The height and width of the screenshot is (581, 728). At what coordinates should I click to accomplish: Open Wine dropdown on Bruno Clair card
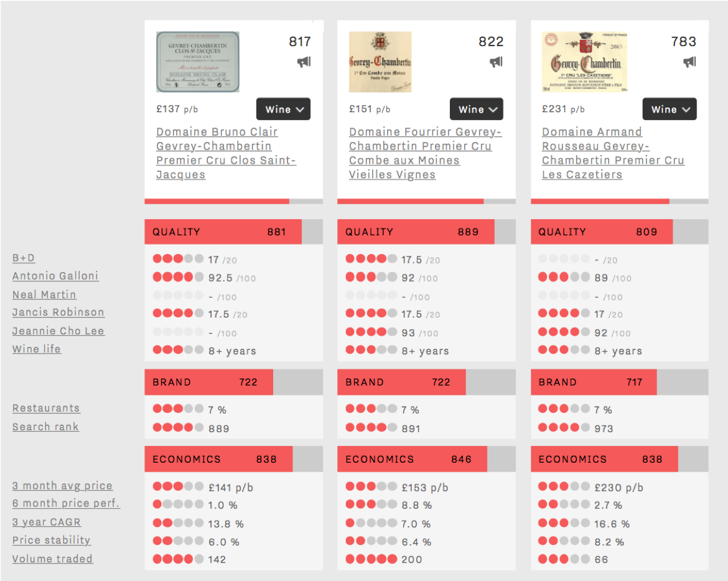point(283,109)
